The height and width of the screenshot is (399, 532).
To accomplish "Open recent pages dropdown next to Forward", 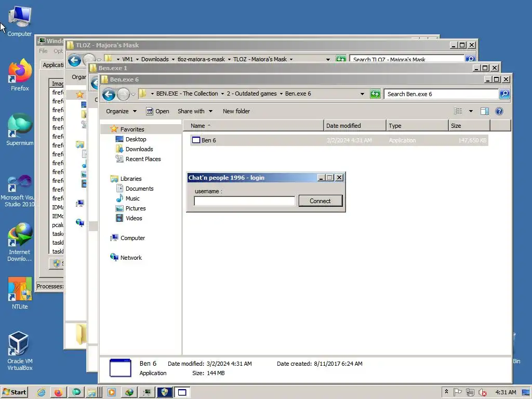I will point(133,95).
